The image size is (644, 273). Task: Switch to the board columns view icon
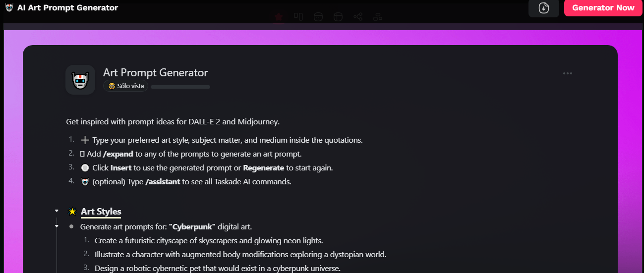pos(298,17)
